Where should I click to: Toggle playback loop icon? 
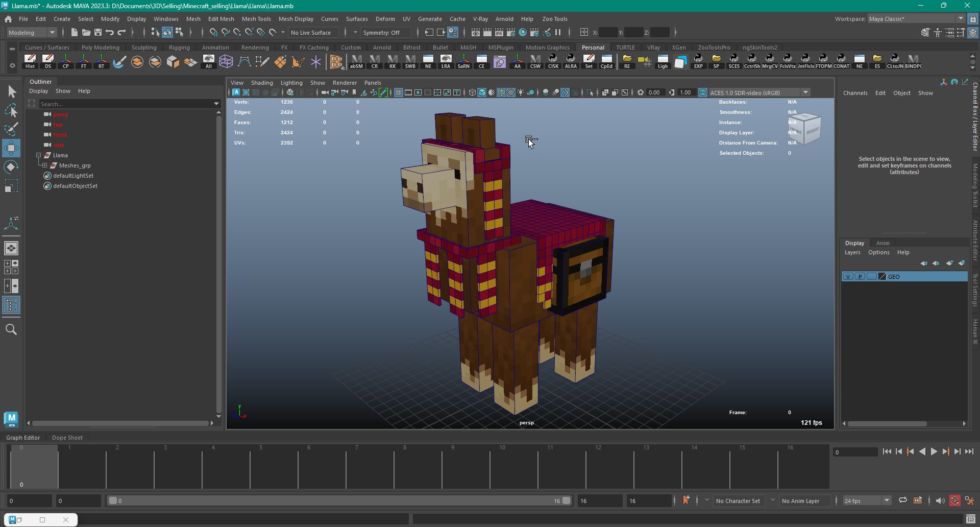tap(902, 500)
